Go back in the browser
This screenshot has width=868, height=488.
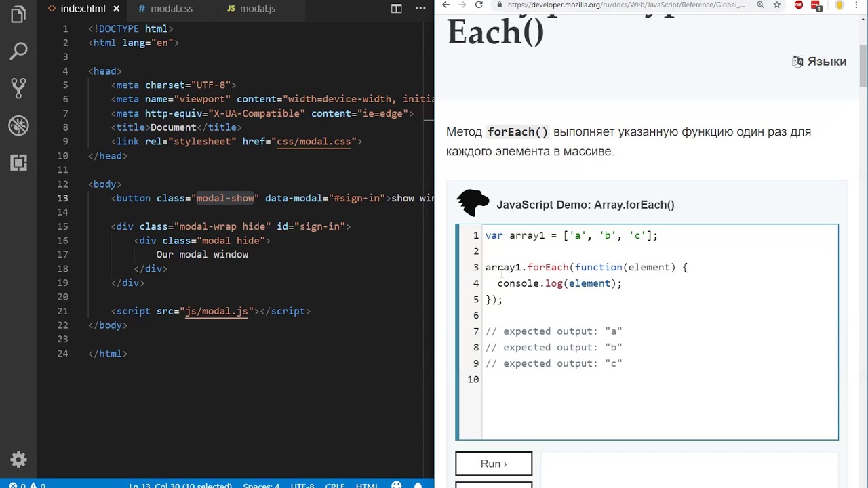pos(445,5)
